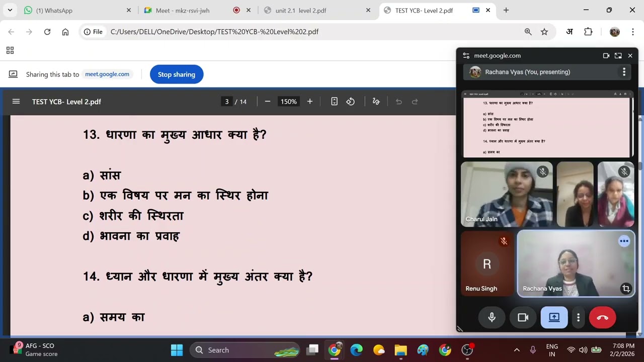Image resolution: width=644 pixels, height=362 pixels.
Task: Switch to the unit 2.1 level 2.pdf tab
Action: click(x=317, y=10)
